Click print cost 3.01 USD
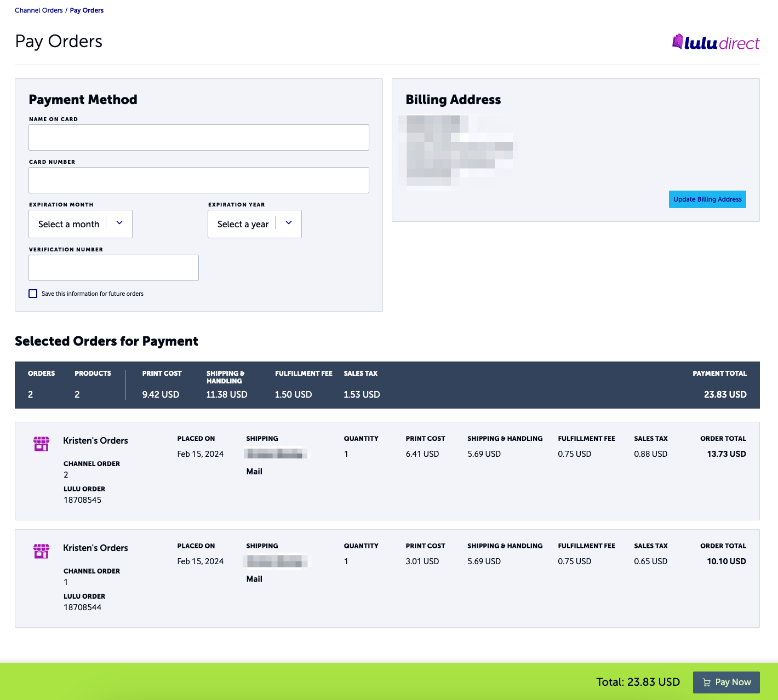 tap(422, 561)
